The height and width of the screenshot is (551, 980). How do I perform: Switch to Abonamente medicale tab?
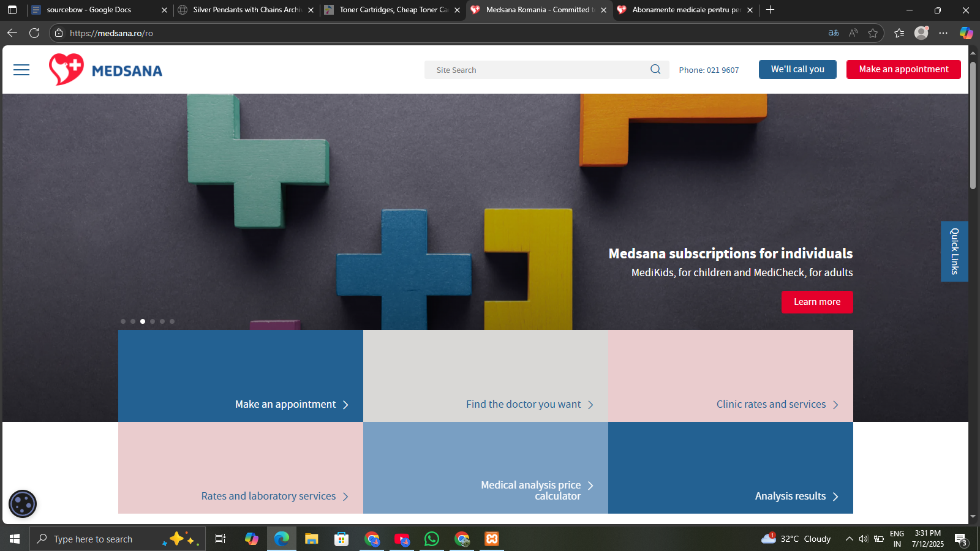click(686, 10)
